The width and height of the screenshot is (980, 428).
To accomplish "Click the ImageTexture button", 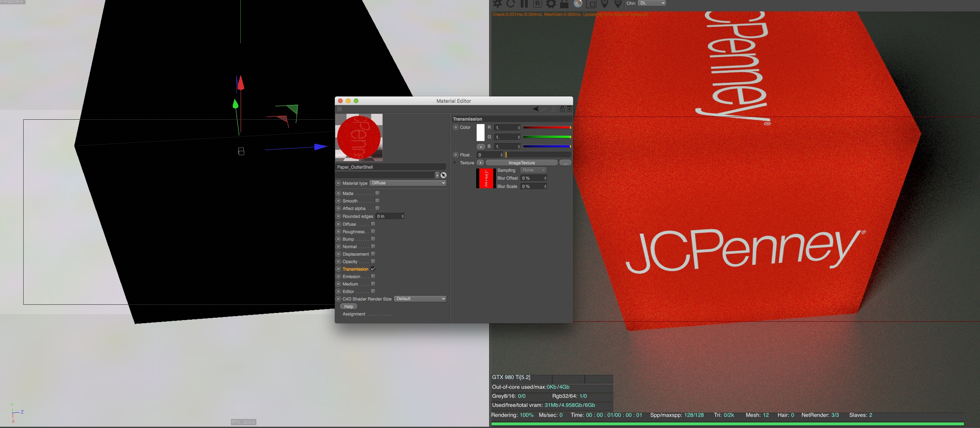I will tap(522, 163).
